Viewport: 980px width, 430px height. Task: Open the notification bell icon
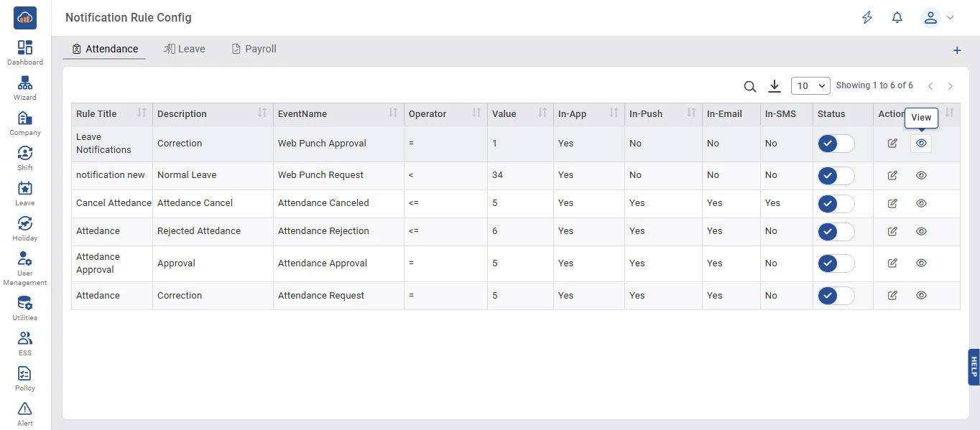tap(897, 18)
